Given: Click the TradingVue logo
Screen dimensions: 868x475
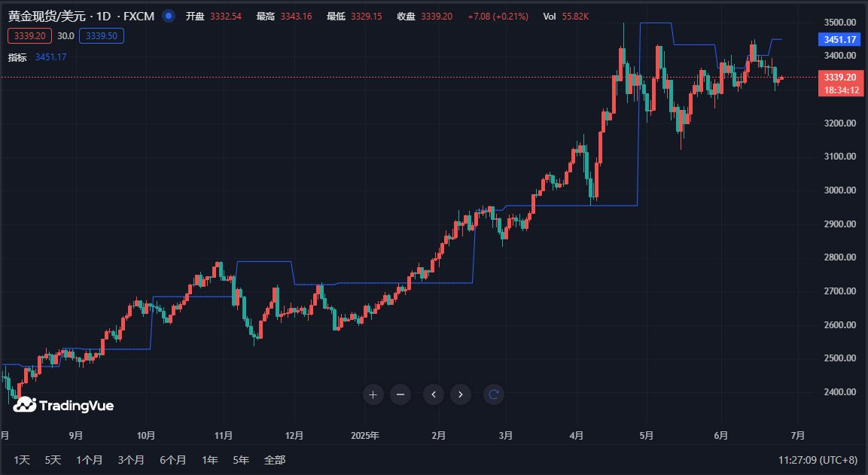Looking at the screenshot, I should (x=64, y=405).
